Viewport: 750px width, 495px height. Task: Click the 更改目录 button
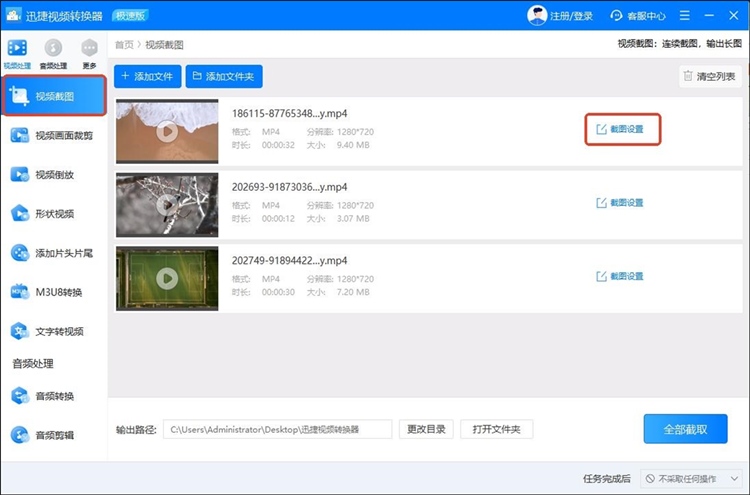(x=426, y=429)
